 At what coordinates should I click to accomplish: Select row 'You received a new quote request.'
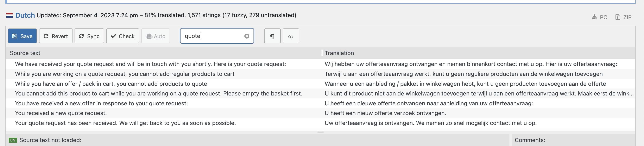(321, 113)
